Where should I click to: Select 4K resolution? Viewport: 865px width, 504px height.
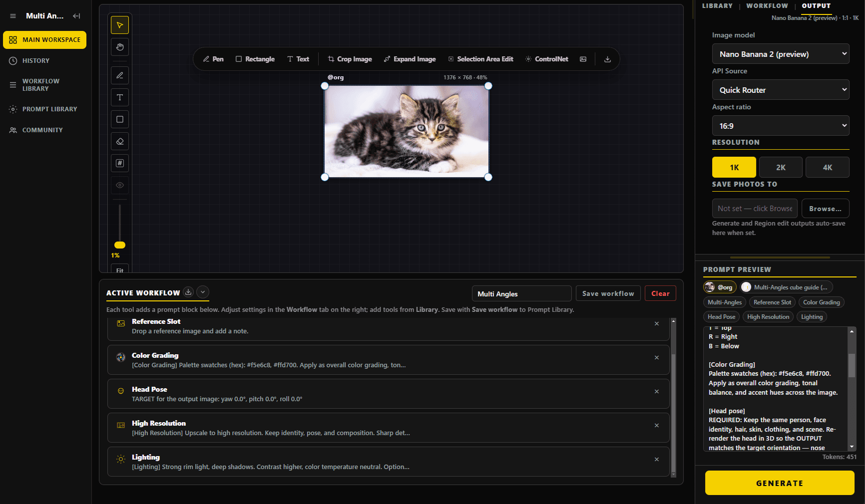828,167
